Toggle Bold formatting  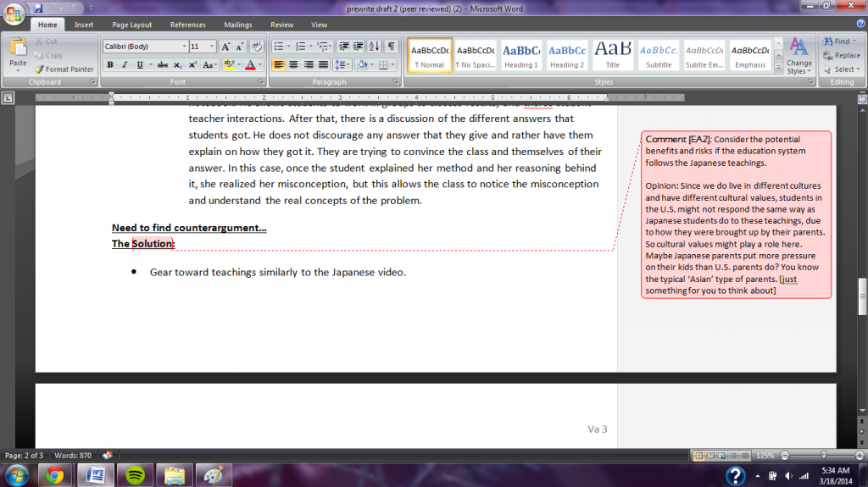click(110, 65)
